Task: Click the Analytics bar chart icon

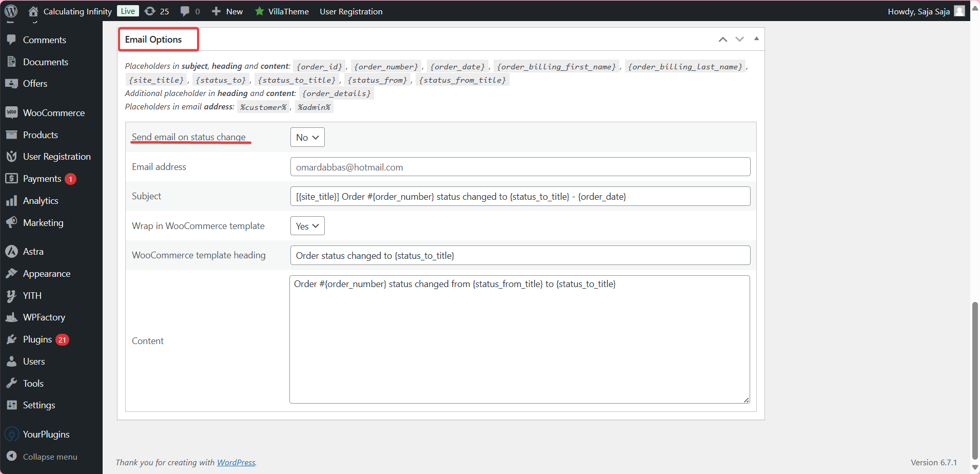Action: click(x=11, y=201)
